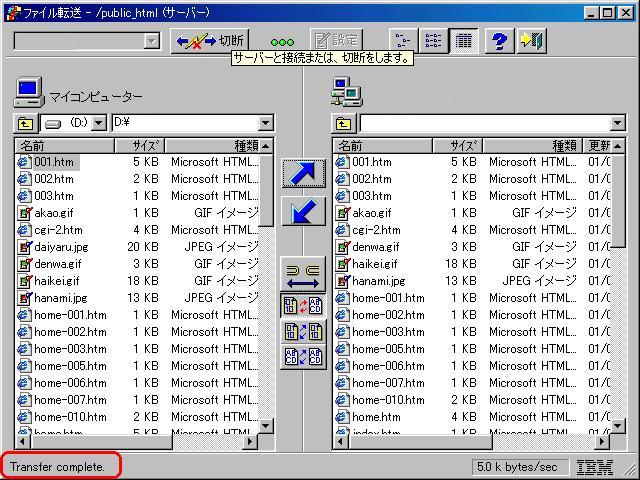Switch to small icon list view

(x=403, y=41)
